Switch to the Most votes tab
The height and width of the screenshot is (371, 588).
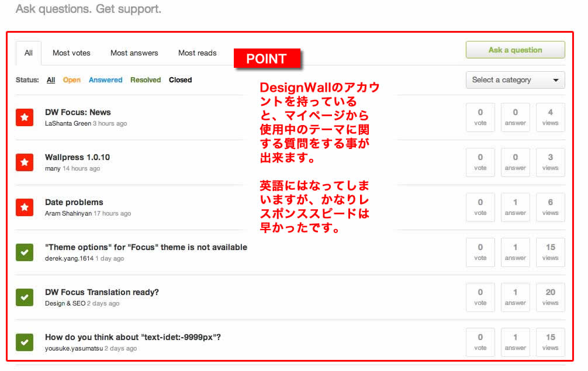(x=72, y=53)
